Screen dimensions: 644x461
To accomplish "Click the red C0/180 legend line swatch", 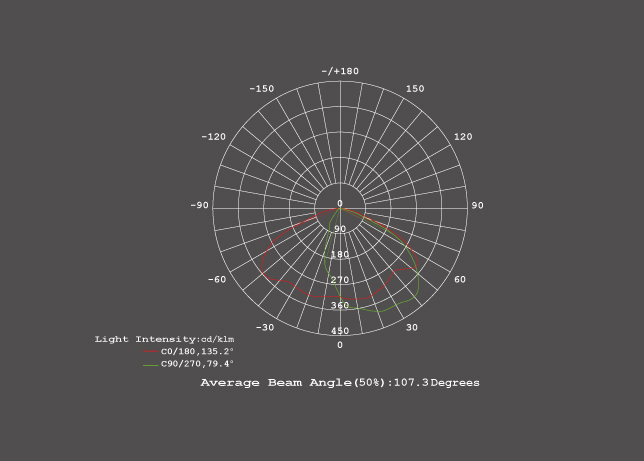I will coord(151,352).
